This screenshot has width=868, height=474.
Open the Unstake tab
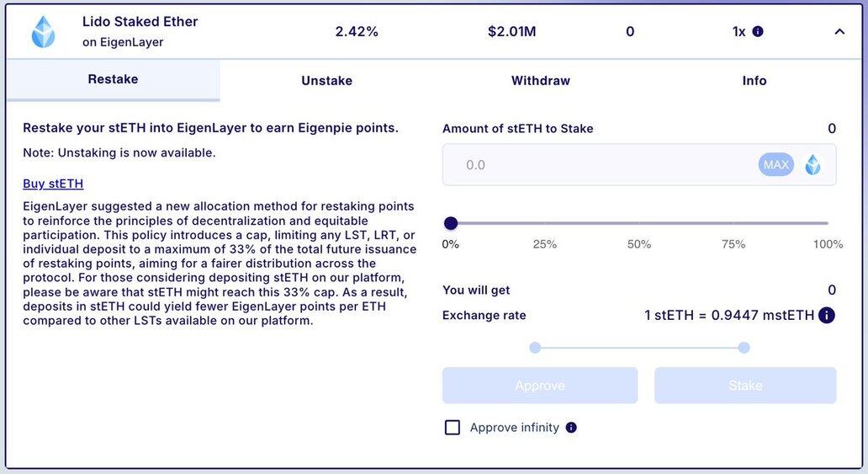(326, 81)
